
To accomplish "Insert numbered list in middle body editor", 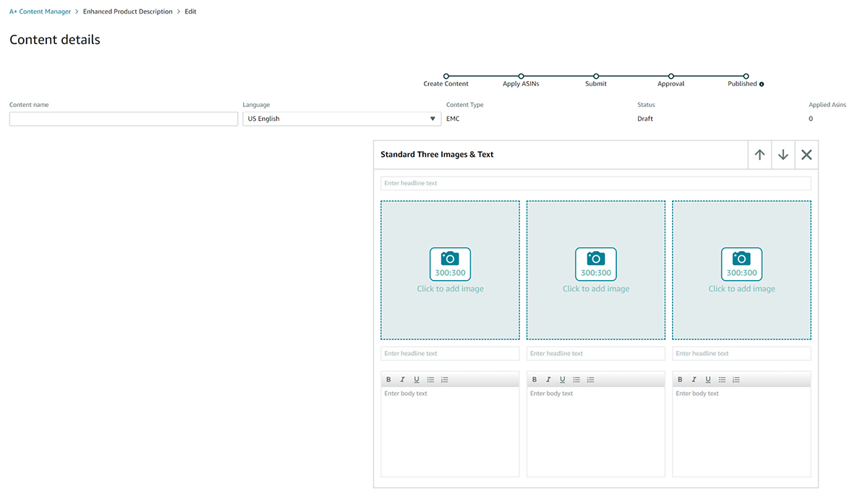I will (590, 380).
